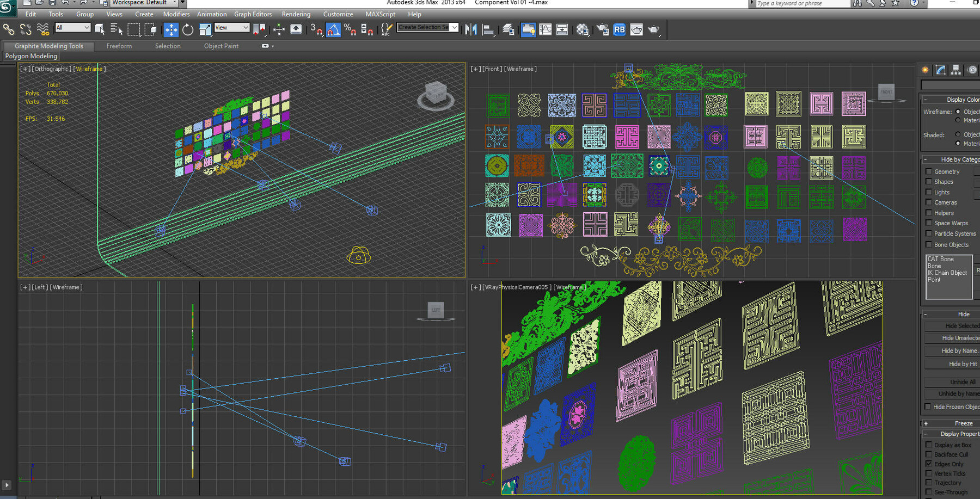Switch to the Object Paint ribbon tab
The width and height of the screenshot is (980, 499).
[x=221, y=46]
